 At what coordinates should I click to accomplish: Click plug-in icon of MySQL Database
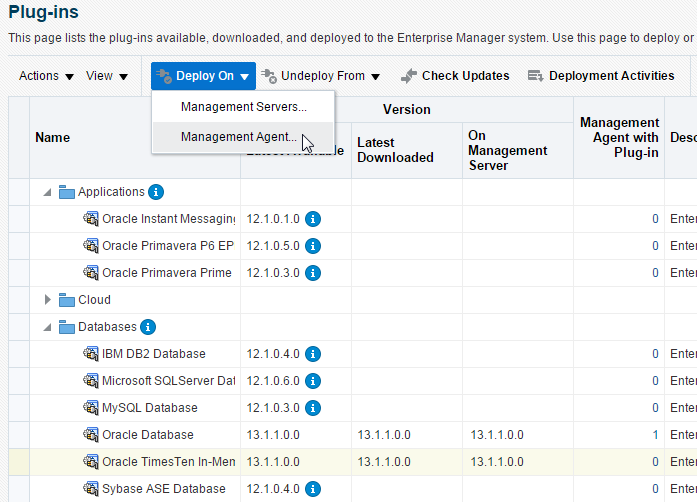point(91,408)
